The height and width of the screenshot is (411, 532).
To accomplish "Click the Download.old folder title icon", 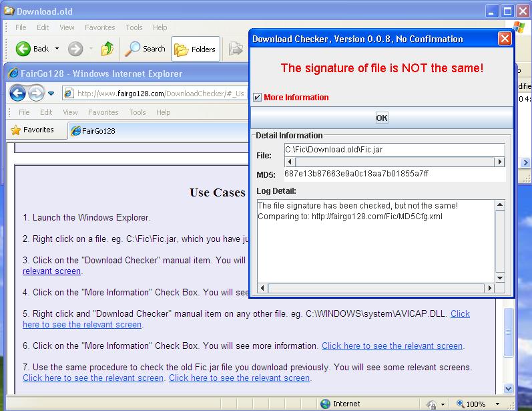I will pos(9,11).
